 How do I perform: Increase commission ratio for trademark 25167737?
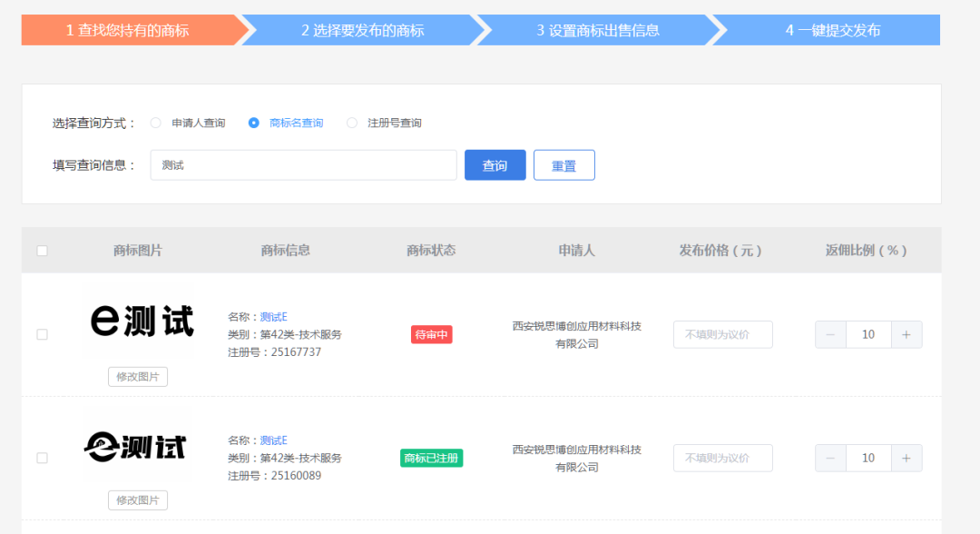click(x=906, y=334)
